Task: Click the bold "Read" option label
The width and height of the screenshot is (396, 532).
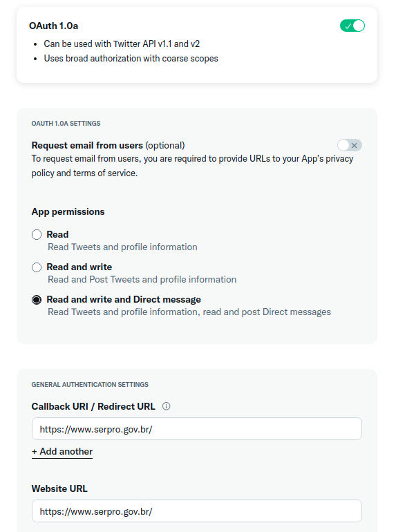Action: 57,234
